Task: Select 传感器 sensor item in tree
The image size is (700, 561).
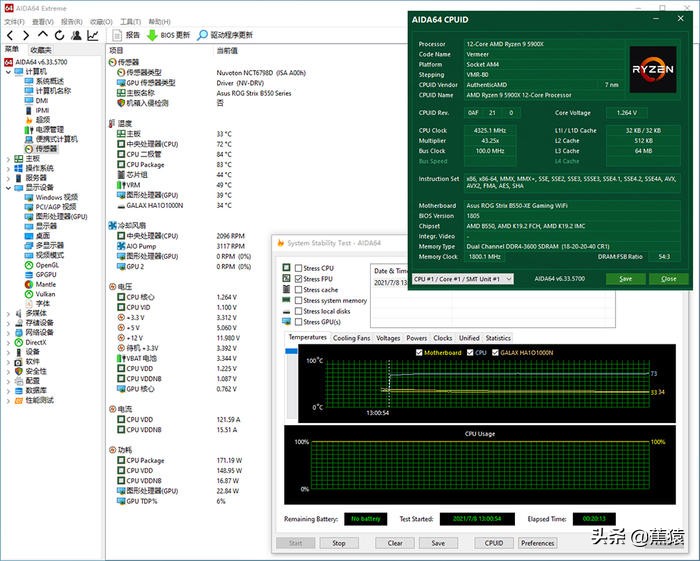Action: 46,149
